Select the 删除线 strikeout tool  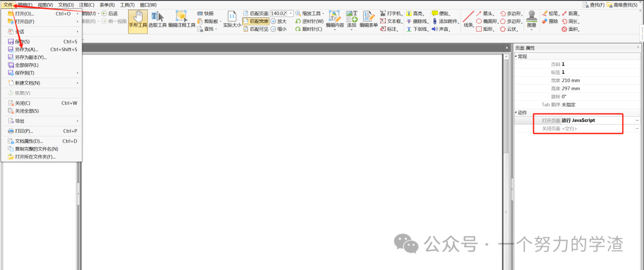pyautogui.click(x=417, y=21)
